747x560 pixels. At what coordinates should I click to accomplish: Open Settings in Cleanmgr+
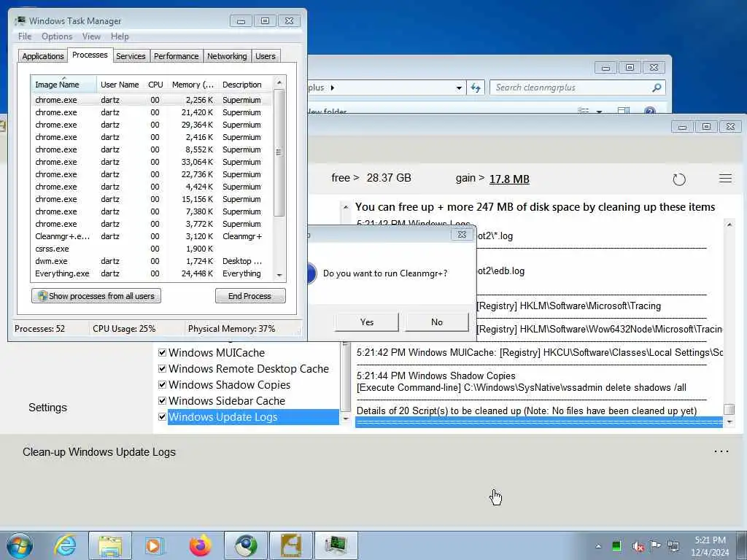tap(47, 408)
